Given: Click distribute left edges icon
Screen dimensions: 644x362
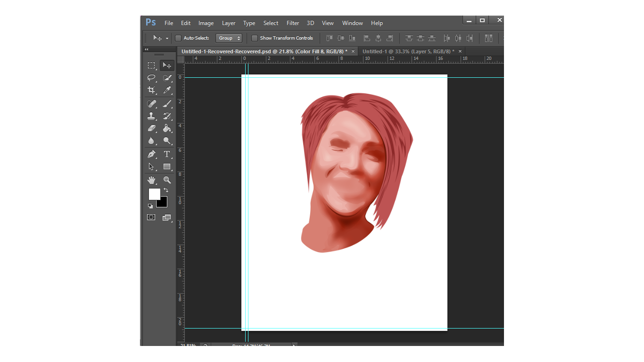Looking at the screenshot, I should tap(446, 38).
